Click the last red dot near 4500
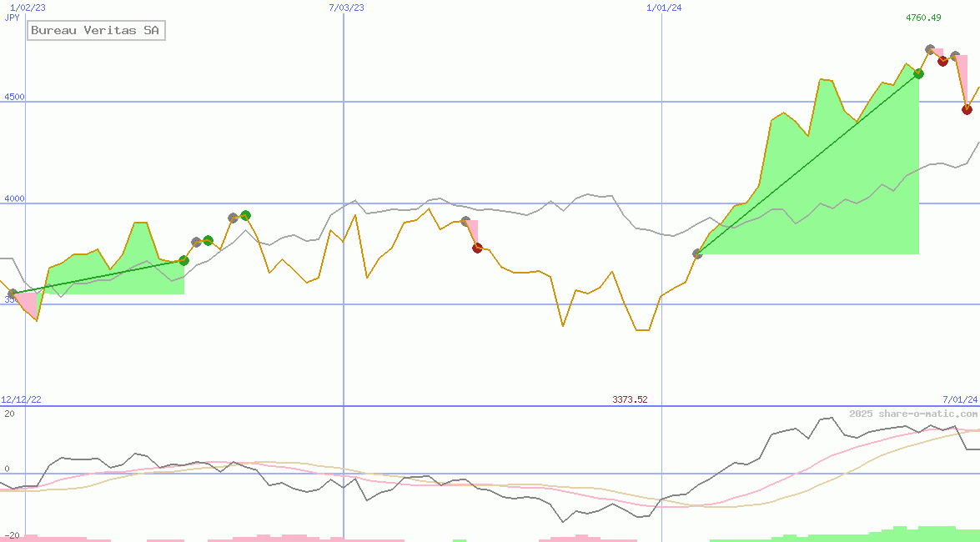Screen dimensions: 980x542 tap(967, 109)
